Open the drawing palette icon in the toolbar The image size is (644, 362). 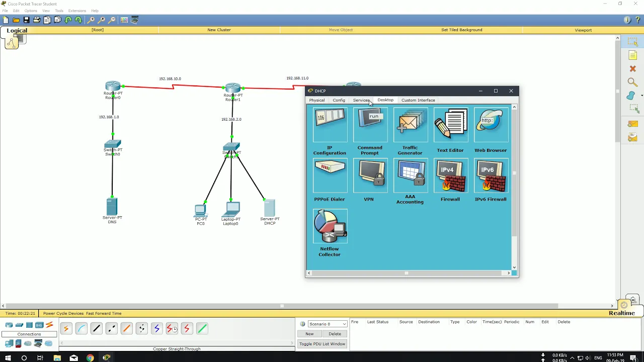pyautogui.click(x=124, y=20)
